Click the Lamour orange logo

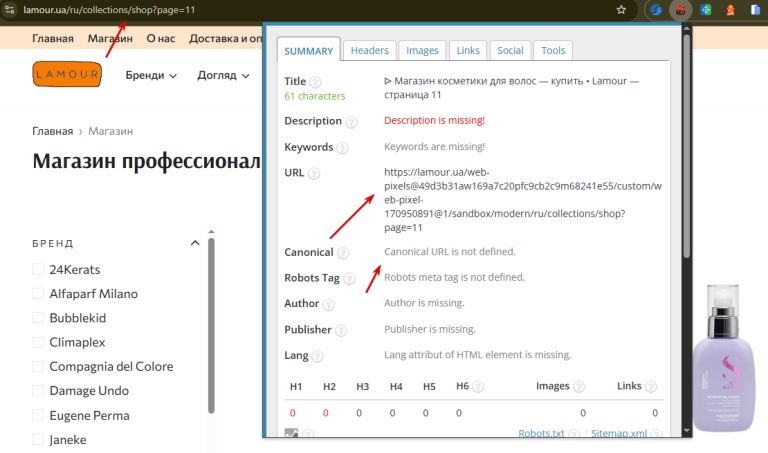coord(67,74)
